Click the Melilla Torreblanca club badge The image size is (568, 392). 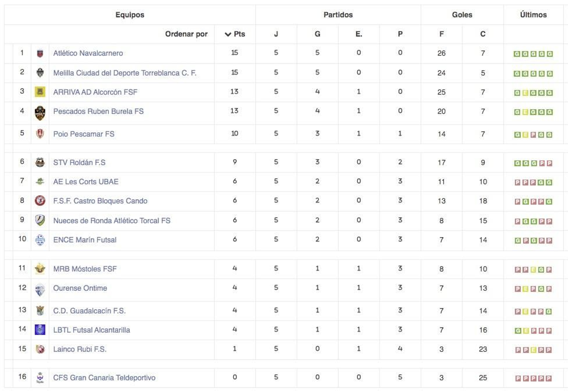(40, 72)
